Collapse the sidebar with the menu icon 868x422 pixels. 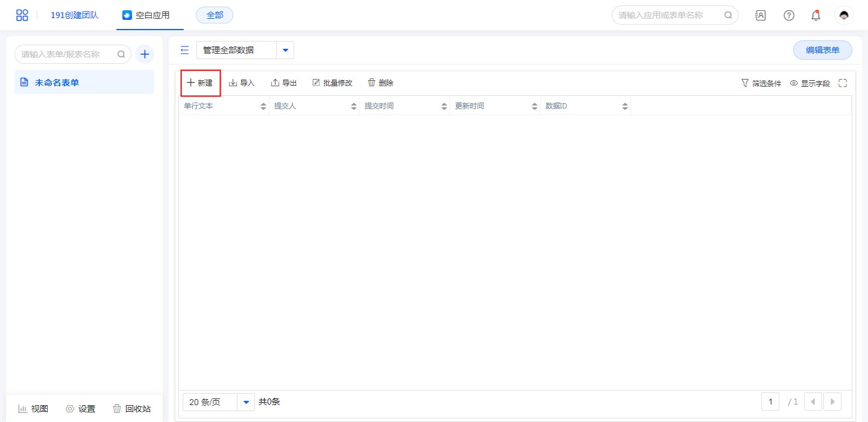[x=184, y=50]
